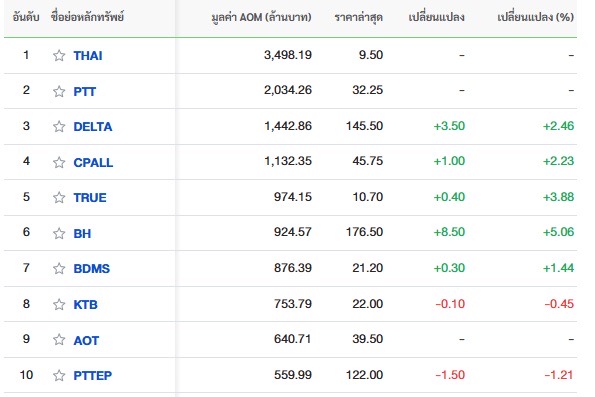595x397 pixels.
Task: Toggle the PTTEP watchlist star
Action: 59,375
